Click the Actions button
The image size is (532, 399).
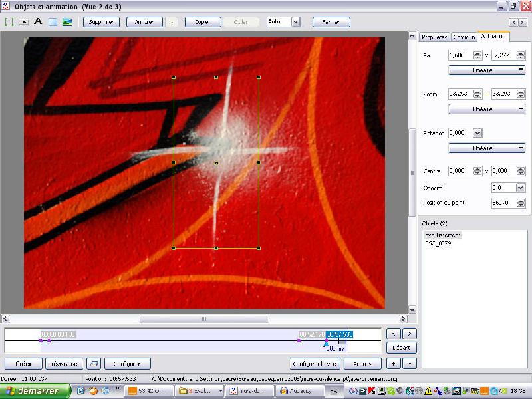coord(362,364)
